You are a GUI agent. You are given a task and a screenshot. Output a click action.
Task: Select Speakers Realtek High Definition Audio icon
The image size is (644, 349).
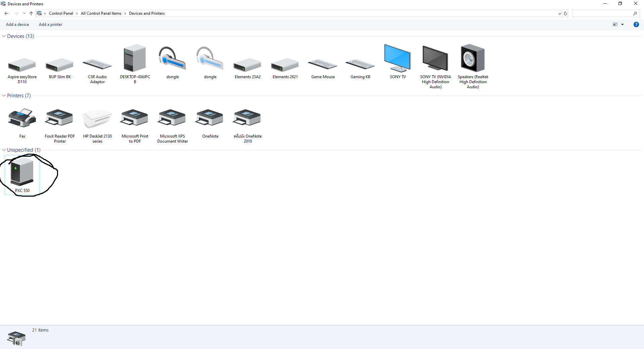(x=473, y=58)
